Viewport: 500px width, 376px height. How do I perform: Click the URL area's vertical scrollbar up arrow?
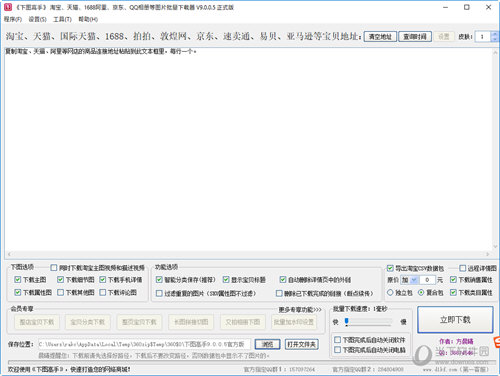(x=495, y=52)
